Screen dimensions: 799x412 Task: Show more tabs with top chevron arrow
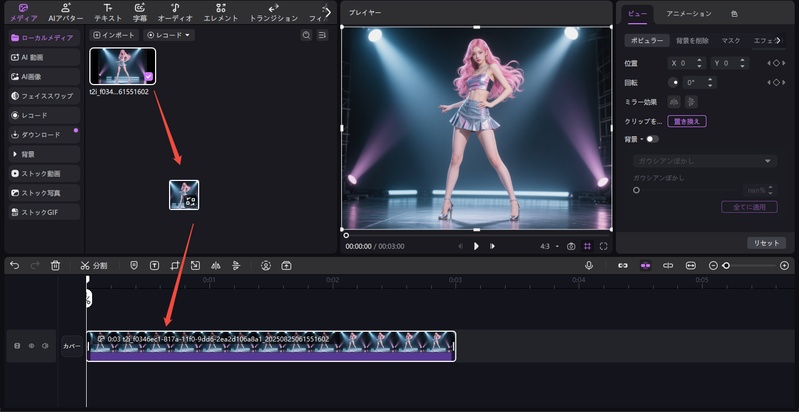(x=328, y=12)
